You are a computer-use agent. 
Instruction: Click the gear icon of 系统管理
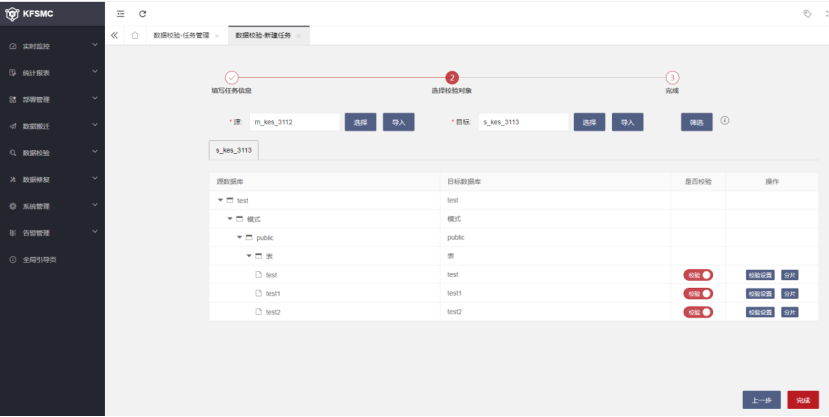click(x=13, y=206)
